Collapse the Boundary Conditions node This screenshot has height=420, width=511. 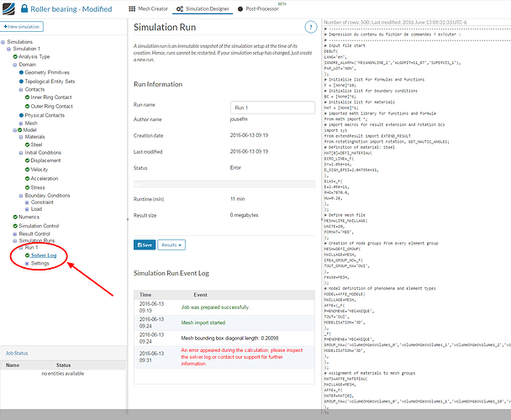(21, 196)
